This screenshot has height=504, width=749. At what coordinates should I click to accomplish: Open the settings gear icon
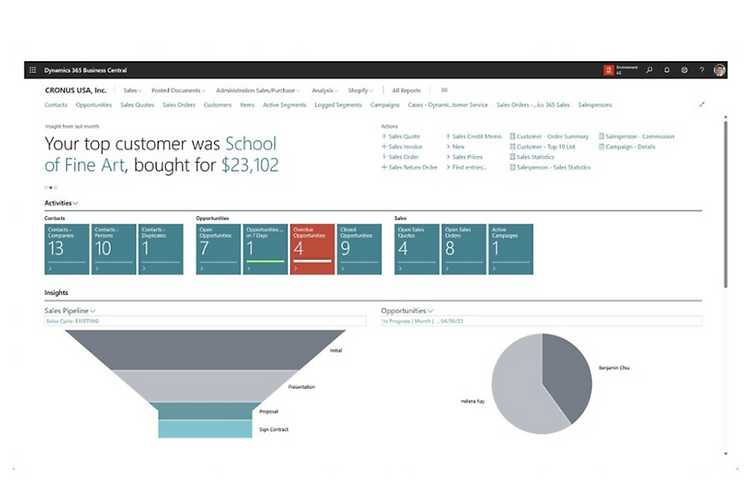[685, 70]
